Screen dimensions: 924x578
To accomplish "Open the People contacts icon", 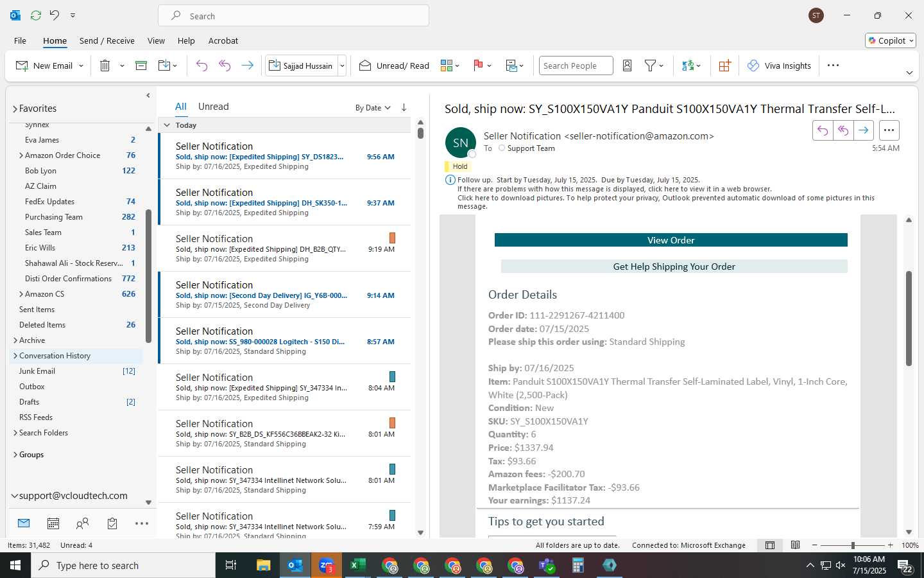I will (82, 523).
